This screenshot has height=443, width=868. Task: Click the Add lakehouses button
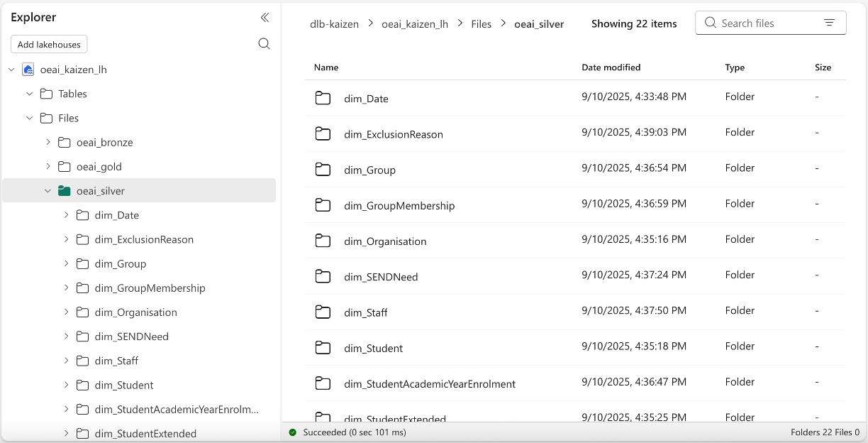[48, 43]
